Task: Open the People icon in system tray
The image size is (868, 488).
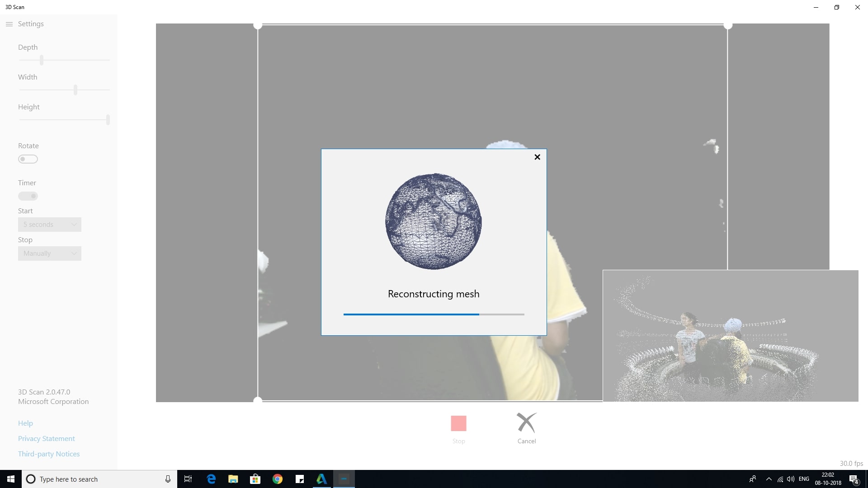Action: point(753,479)
